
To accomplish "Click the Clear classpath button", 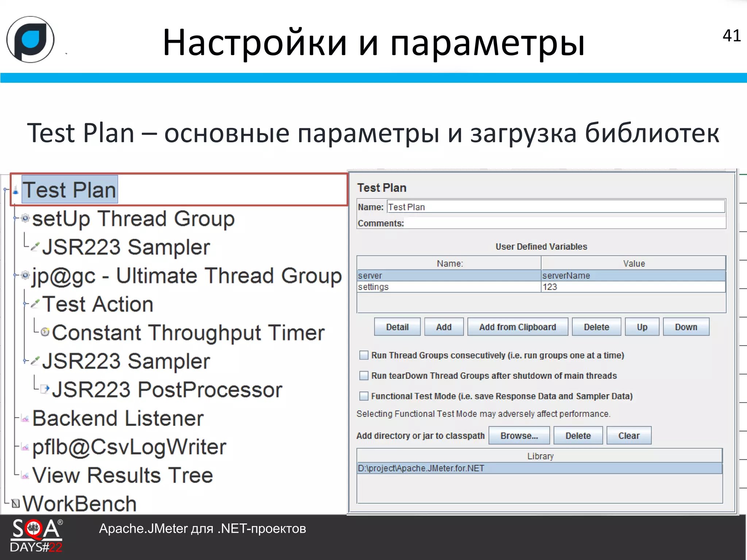I will pyautogui.click(x=629, y=435).
